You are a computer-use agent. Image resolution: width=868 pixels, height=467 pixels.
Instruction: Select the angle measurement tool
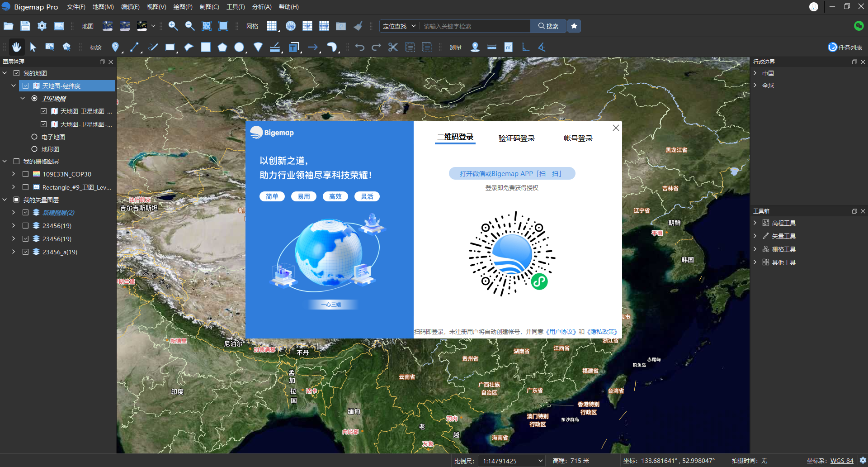click(x=542, y=47)
